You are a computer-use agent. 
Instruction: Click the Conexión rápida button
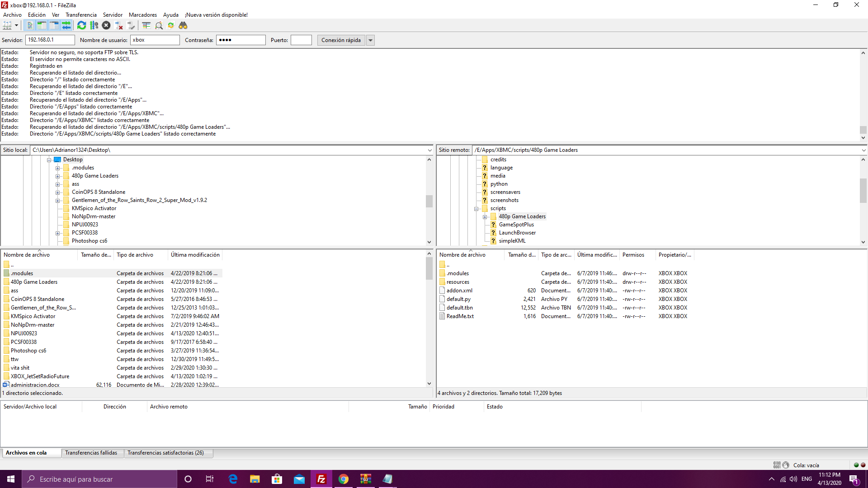(x=341, y=40)
